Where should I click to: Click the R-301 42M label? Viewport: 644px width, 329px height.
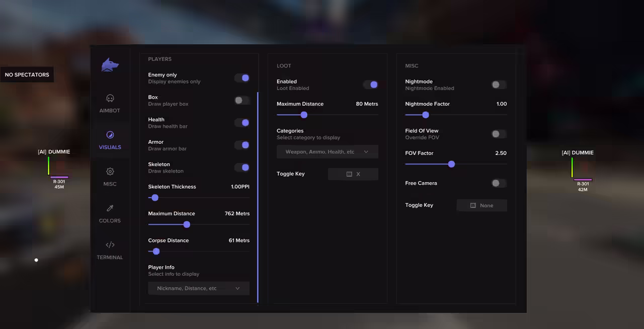(x=583, y=187)
